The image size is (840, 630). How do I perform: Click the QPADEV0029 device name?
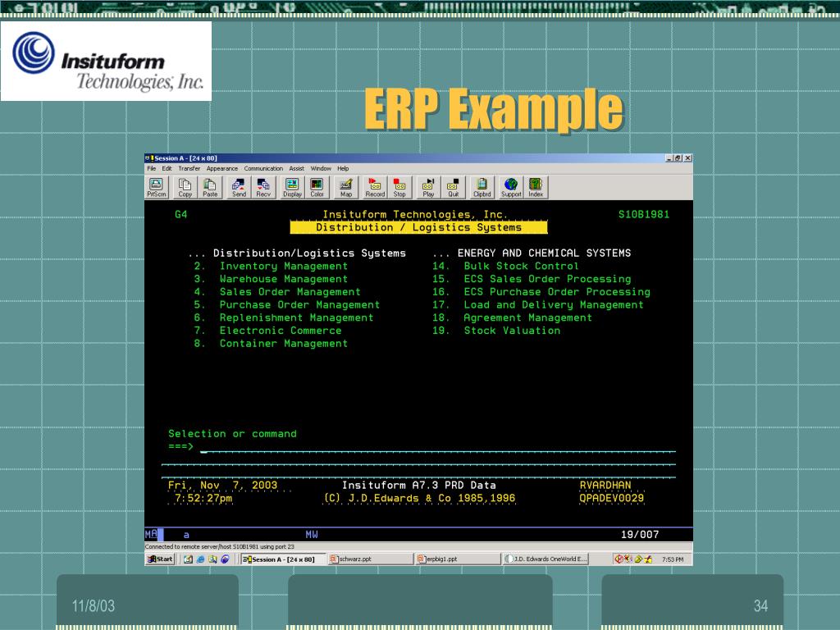611,498
